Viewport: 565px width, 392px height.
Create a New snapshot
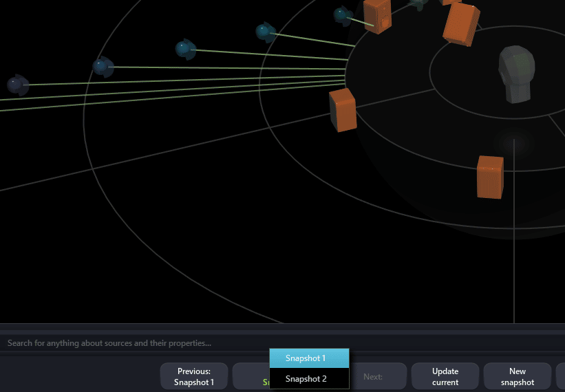point(517,376)
